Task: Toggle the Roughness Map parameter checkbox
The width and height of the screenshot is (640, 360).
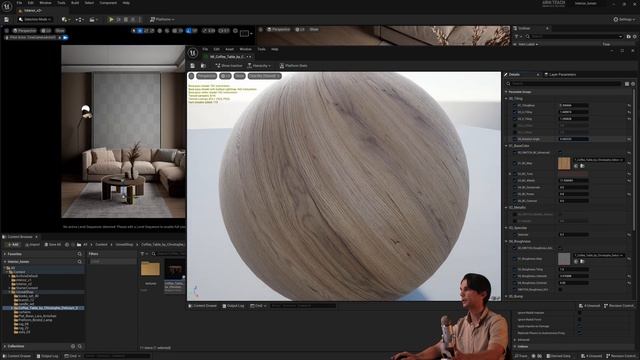Action: click(x=515, y=259)
